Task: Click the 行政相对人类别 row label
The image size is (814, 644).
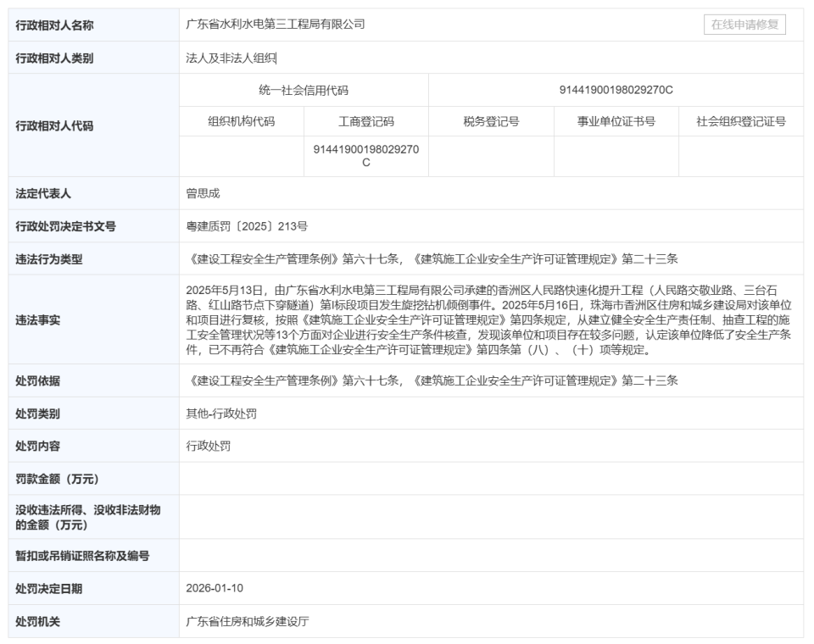Action: click(x=54, y=58)
